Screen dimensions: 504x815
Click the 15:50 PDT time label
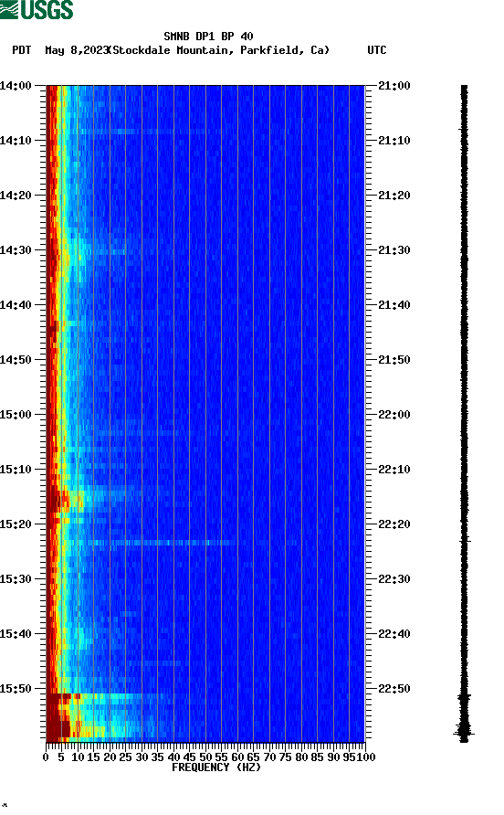coord(16,689)
